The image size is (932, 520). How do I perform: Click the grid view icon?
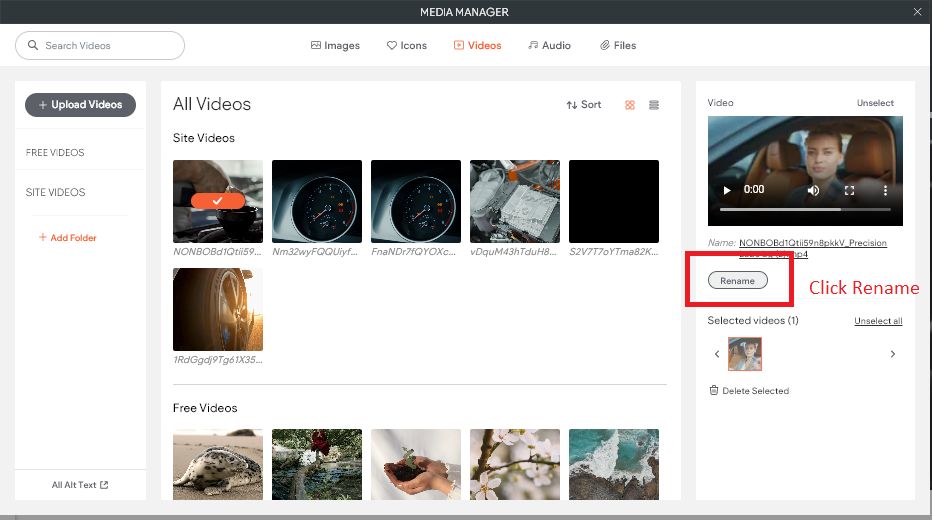pyautogui.click(x=630, y=105)
